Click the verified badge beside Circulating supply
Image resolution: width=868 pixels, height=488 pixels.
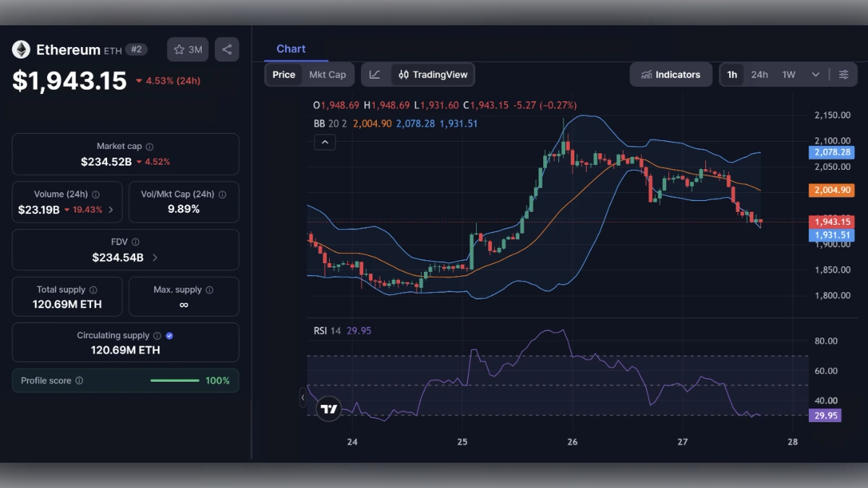(169, 335)
